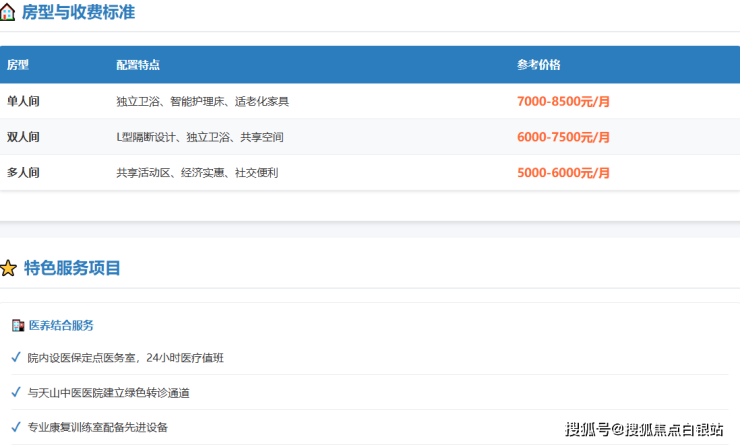Image resolution: width=740 pixels, height=445 pixels.
Task: Click the 房型 column header
Action: point(18,65)
